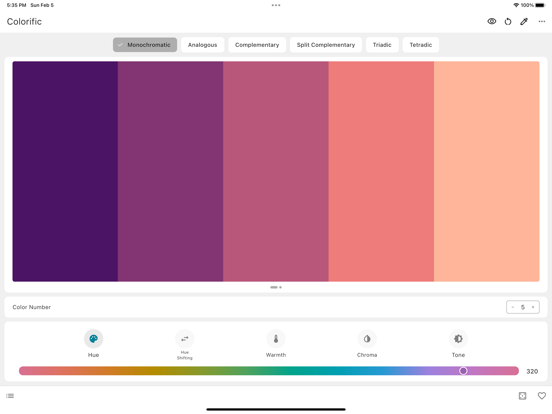Choose the Split Complementary tab
Viewport: 552px width, 414px height.
(326, 45)
